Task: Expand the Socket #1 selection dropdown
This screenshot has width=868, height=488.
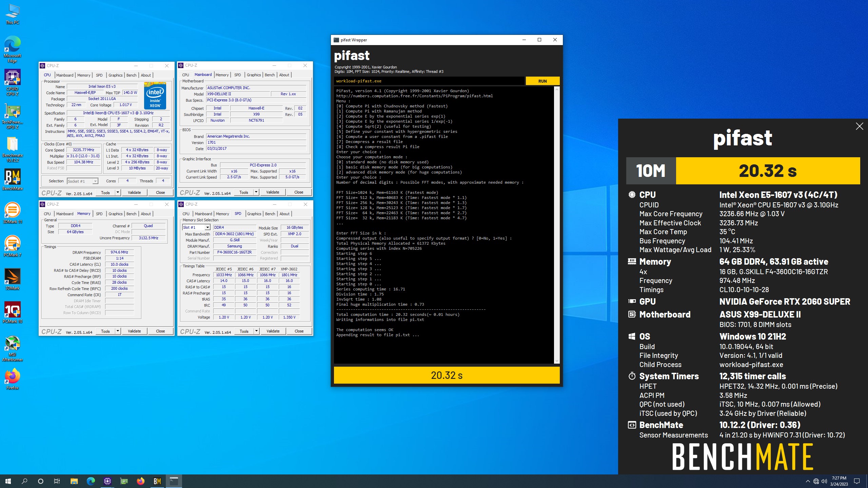Action: point(95,181)
